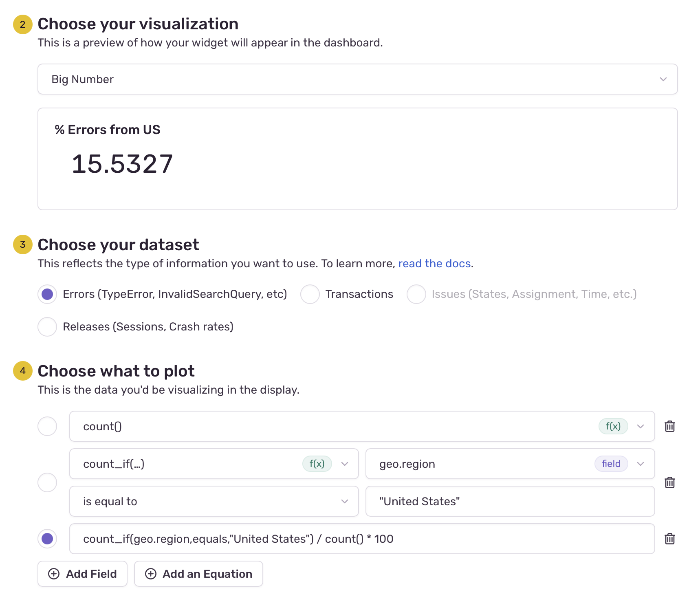Click the field badge next to geo.region
The image size is (700, 599).
611,464
